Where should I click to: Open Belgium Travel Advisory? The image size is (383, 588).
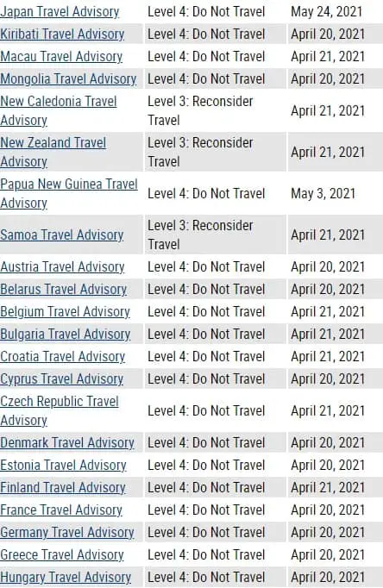(x=65, y=312)
